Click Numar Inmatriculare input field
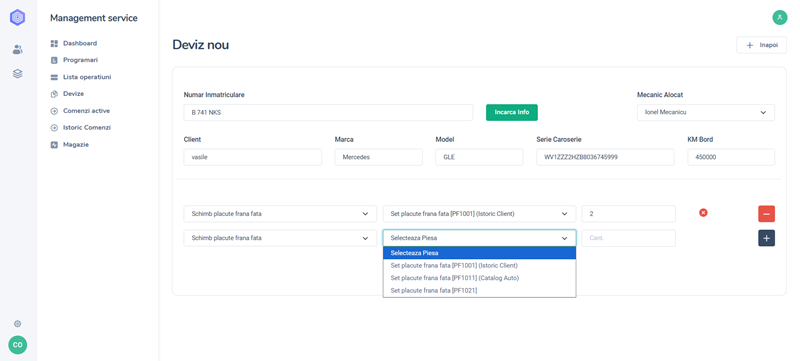Image resolution: width=800 pixels, height=361 pixels. [328, 113]
